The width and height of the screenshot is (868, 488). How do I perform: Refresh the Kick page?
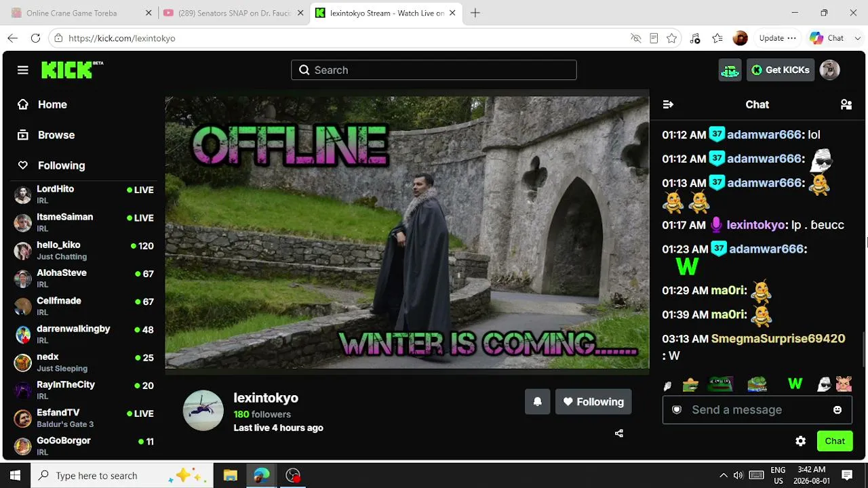[x=35, y=38]
